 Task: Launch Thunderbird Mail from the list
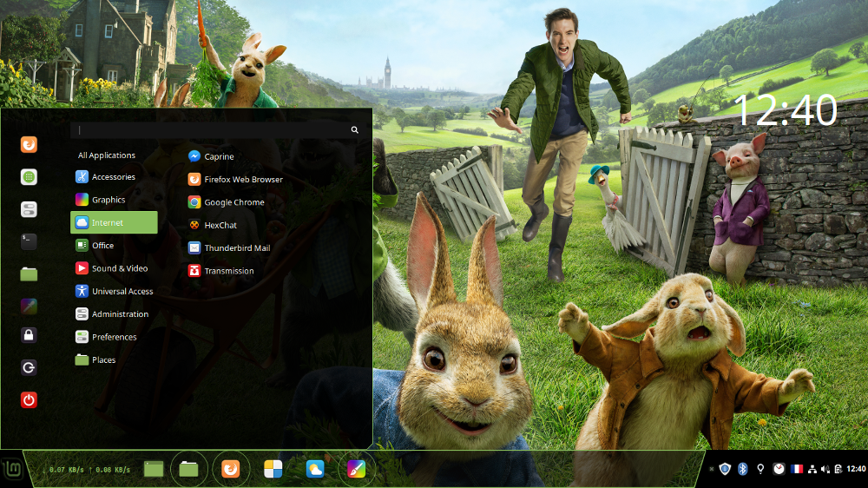coord(228,247)
